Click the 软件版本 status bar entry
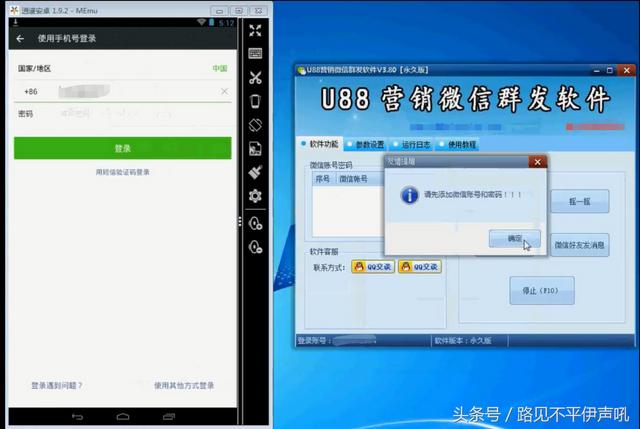This screenshot has height=429, width=640. (x=463, y=340)
